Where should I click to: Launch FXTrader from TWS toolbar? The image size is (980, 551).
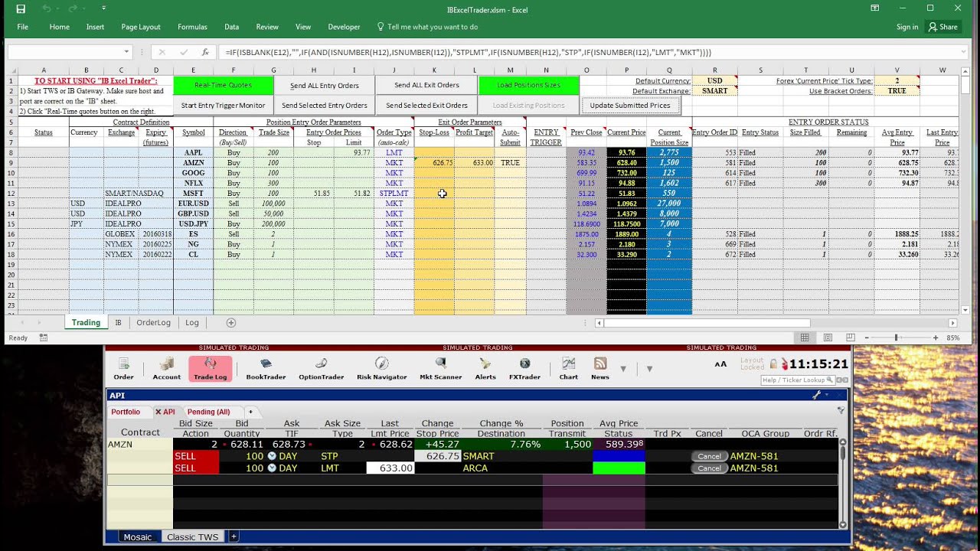(524, 369)
